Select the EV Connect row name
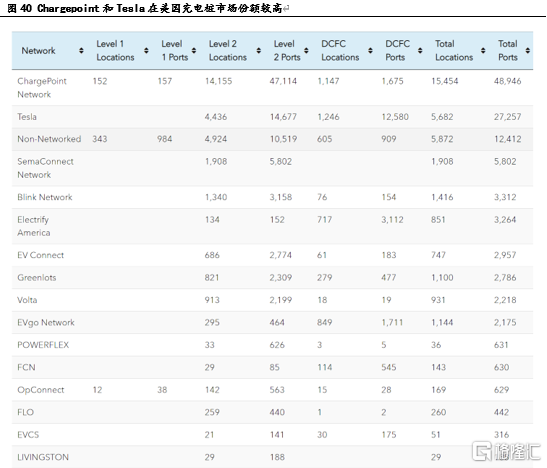 click(40, 255)
